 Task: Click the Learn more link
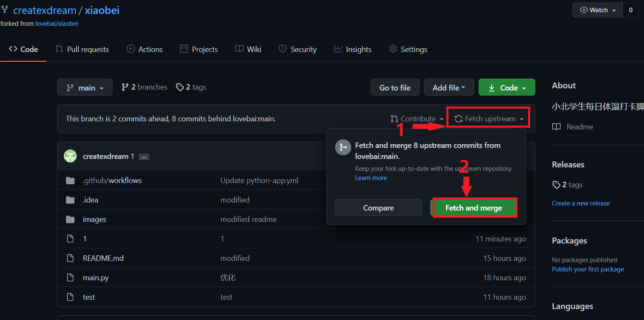click(371, 178)
